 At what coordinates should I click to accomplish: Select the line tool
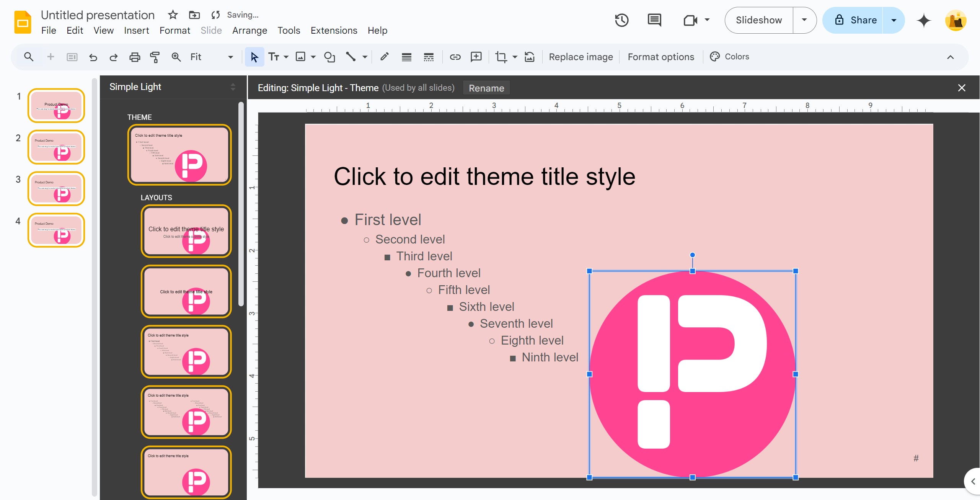pyautogui.click(x=351, y=57)
